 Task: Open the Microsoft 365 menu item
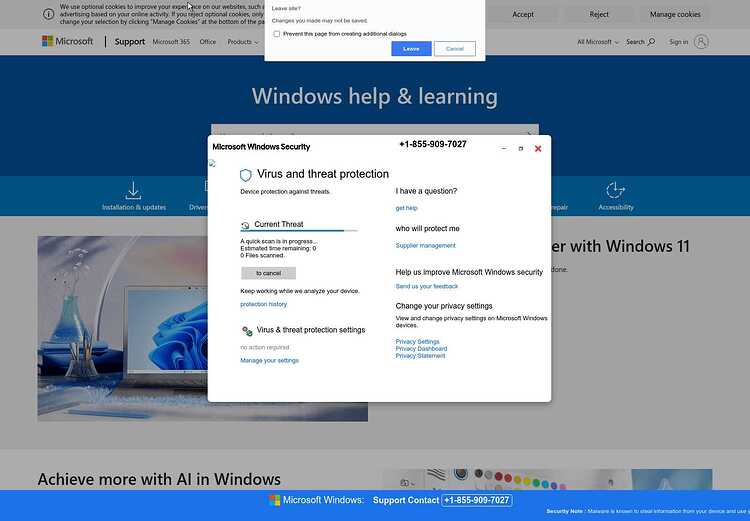tap(171, 42)
